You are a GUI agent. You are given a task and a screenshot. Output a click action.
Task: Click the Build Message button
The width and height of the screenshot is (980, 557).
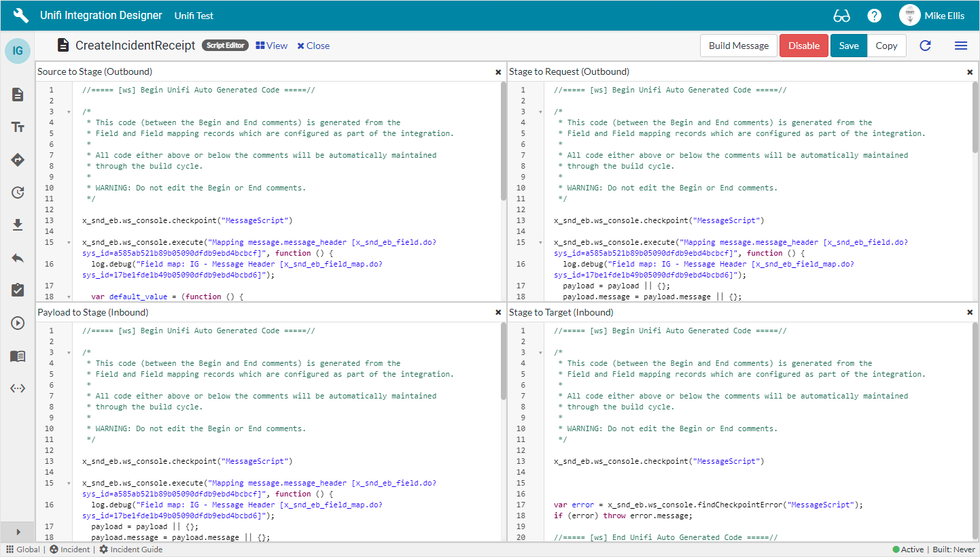(x=738, y=46)
